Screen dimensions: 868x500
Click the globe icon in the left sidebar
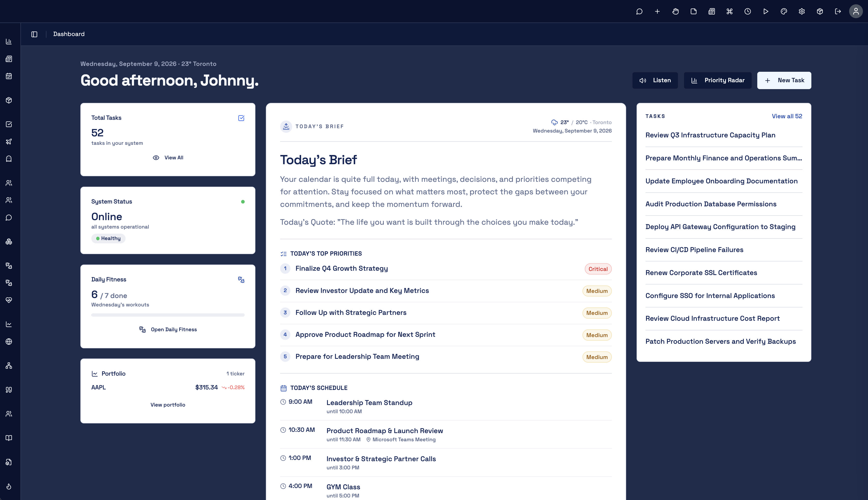[x=9, y=341]
